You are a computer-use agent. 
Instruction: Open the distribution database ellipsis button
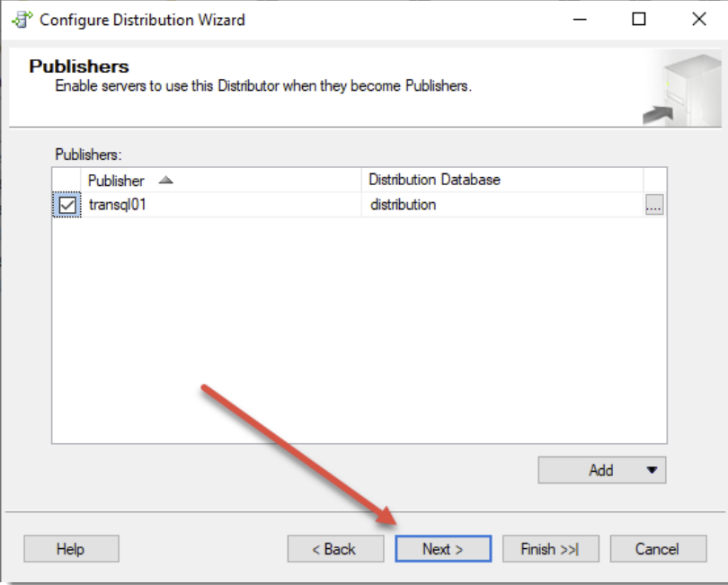click(x=654, y=205)
